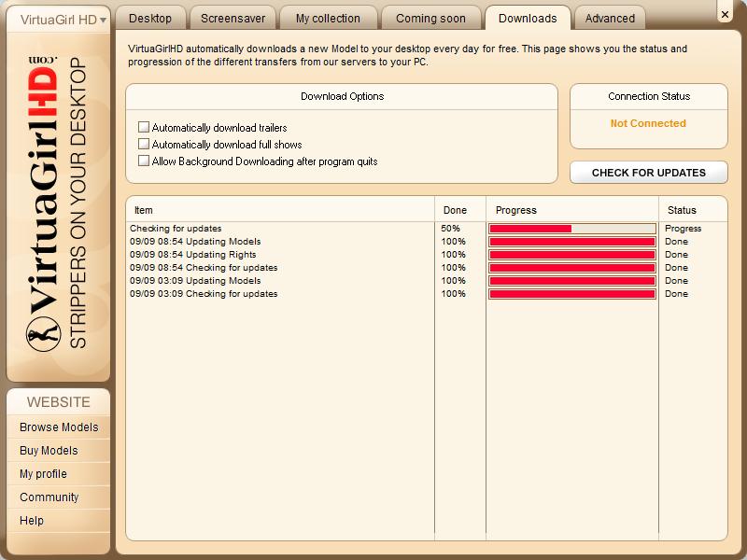Click the VirtuaGirl HD dancer logo icon
The height and width of the screenshot is (560, 747).
43,334
